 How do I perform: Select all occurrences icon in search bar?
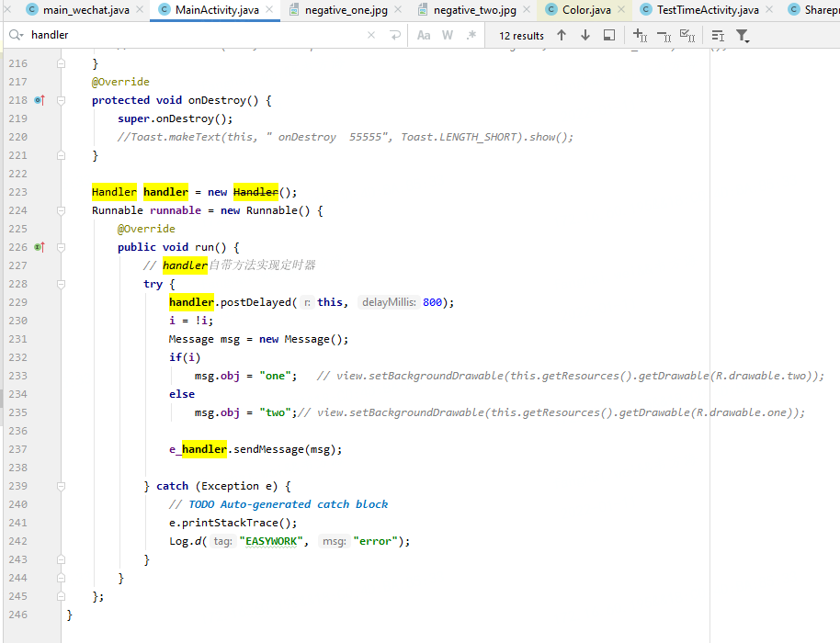point(687,35)
